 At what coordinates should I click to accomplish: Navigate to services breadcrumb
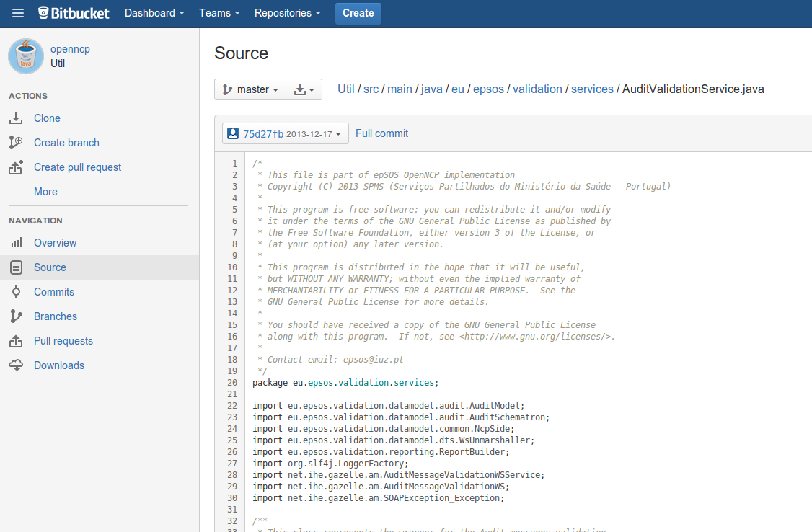coord(593,89)
